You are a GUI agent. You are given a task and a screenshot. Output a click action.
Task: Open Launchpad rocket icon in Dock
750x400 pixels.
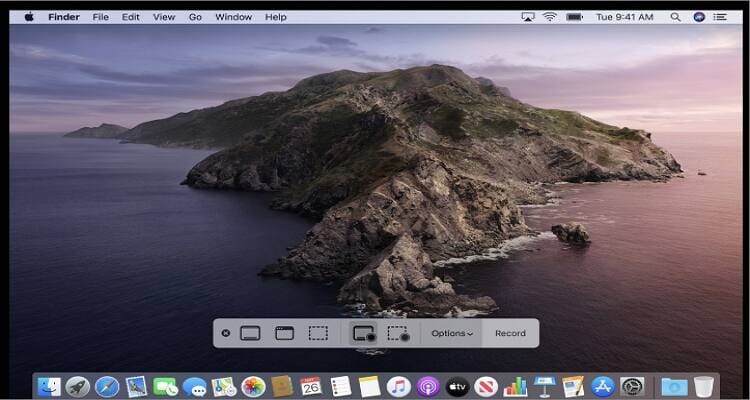click(77, 387)
